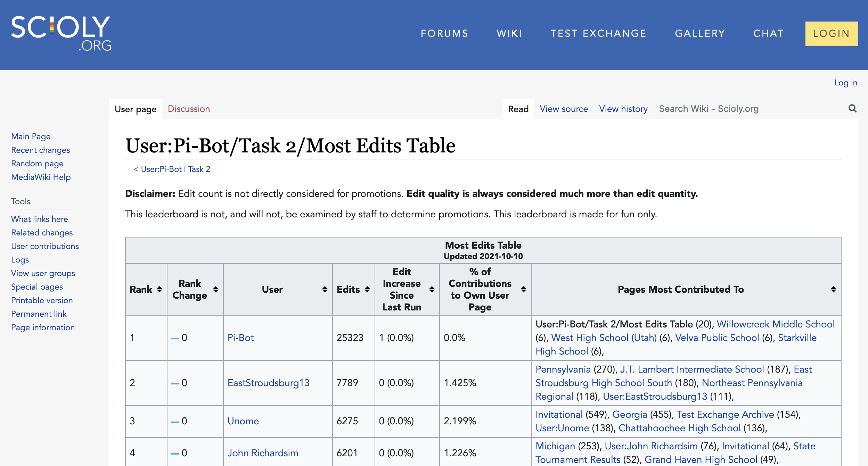Open Task 2 breadcrumb link
The image size is (868, 466).
[199, 169]
